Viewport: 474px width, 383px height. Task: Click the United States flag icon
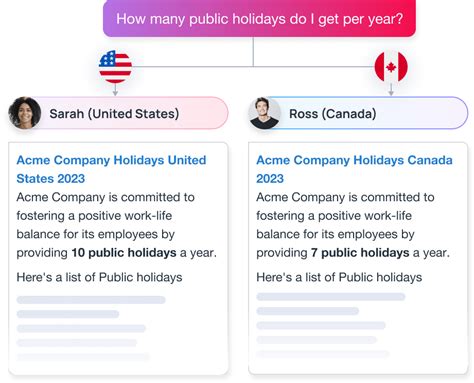point(115,67)
